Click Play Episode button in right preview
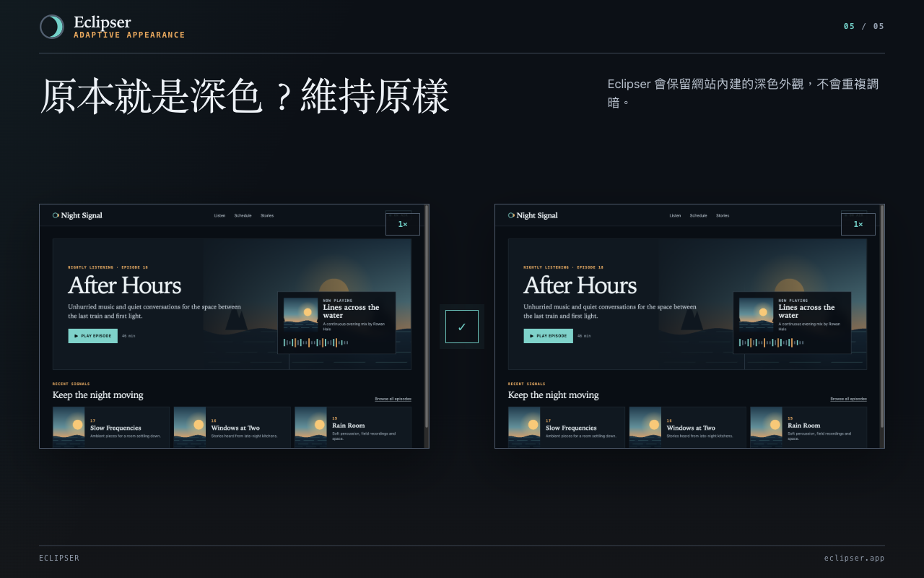This screenshot has width=924, height=578. 549,336
